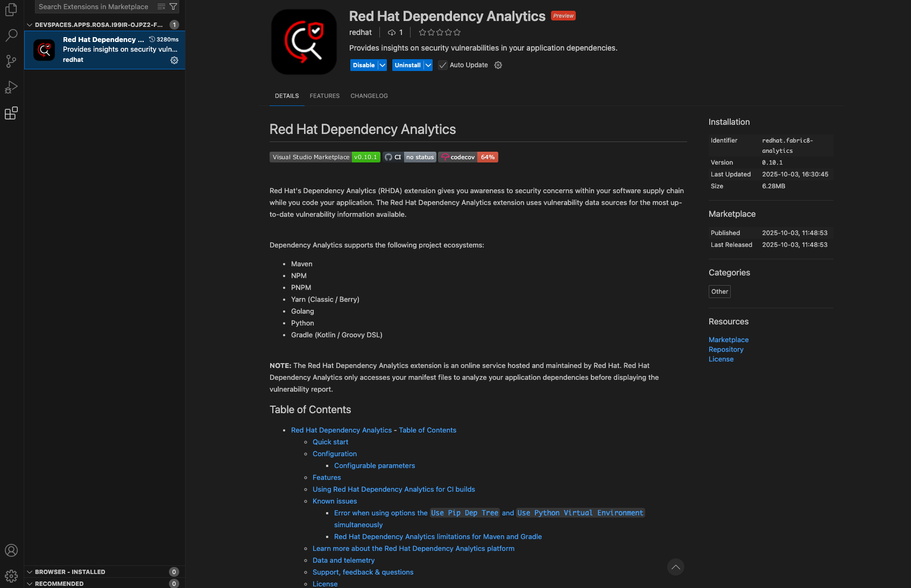Click the Size value 6.28MB
The image size is (911, 588).
[773, 186]
